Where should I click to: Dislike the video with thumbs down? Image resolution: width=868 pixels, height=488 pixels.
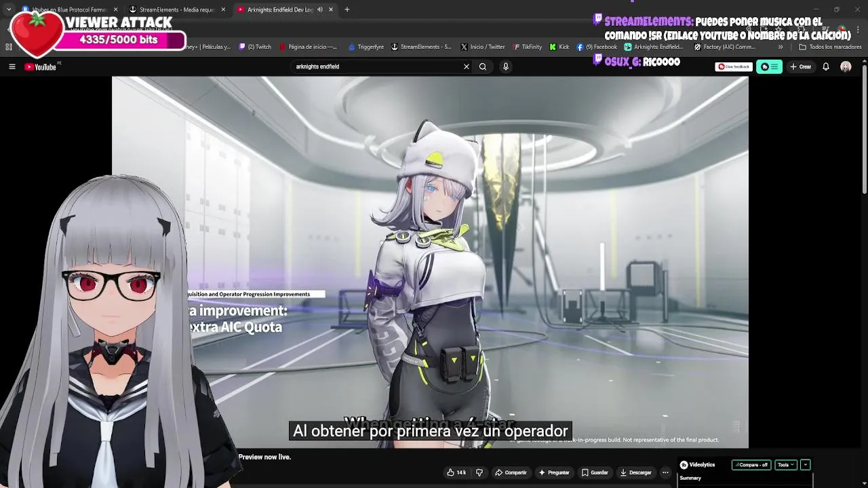tap(479, 472)
